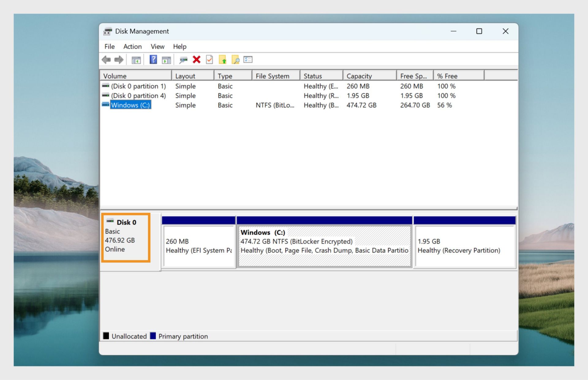Click the checklist settings toolbar icon
Viewport: 588px width, 380px height.
248,59
